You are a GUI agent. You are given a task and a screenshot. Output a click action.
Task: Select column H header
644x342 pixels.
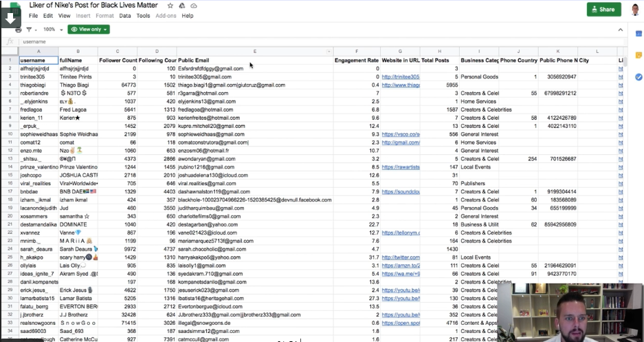tap(439, 52)
